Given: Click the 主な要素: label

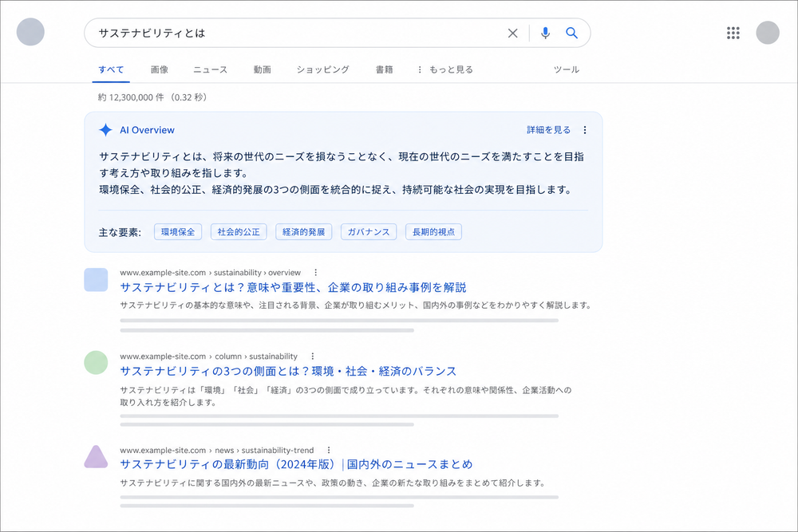Looking at the screenshot, I should [x=120, y=232].
